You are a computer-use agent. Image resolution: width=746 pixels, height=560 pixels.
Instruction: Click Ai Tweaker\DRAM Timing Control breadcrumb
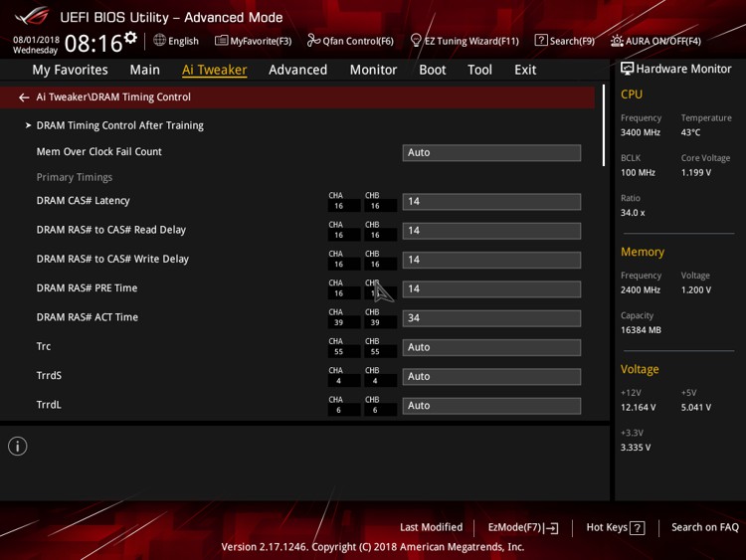113,97
